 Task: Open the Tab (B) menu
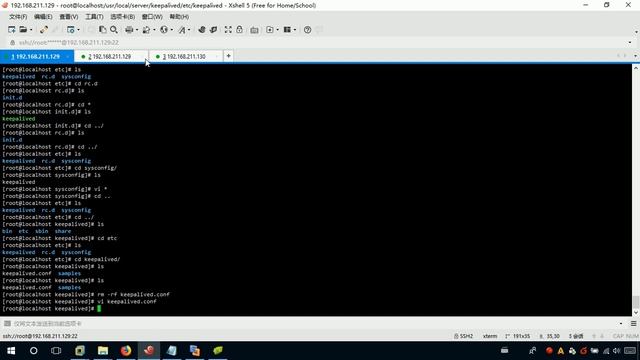122,17
